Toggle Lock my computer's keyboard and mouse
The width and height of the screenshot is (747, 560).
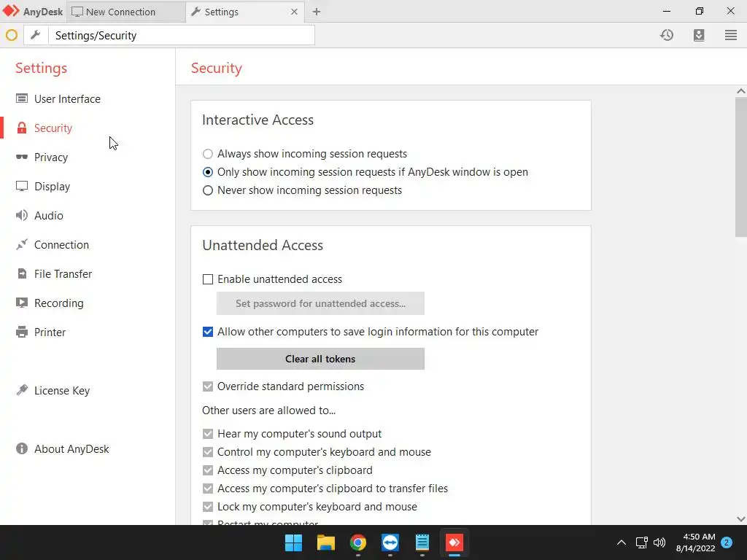click(208, 507)
